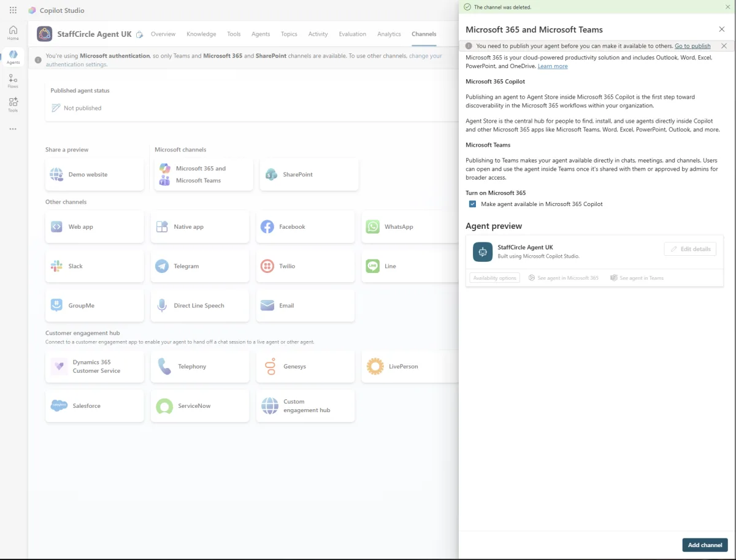Viewport: 736px width, 560px height.
Task: Switch to the Evaluation tab
Action: coord(352,34)
